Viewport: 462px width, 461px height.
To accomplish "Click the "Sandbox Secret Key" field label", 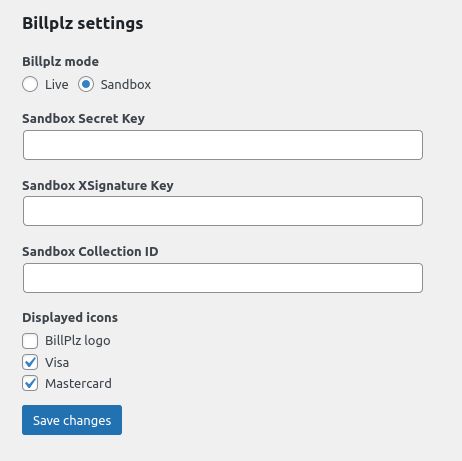I will (x=83, y=119).
